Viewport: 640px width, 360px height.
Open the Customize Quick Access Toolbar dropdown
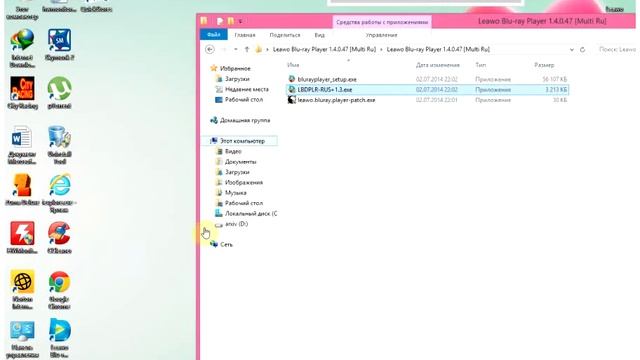coord(240,21)
